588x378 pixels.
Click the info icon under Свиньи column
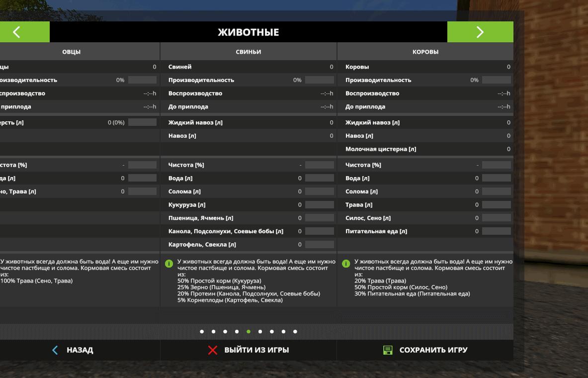tap(169, 263)
